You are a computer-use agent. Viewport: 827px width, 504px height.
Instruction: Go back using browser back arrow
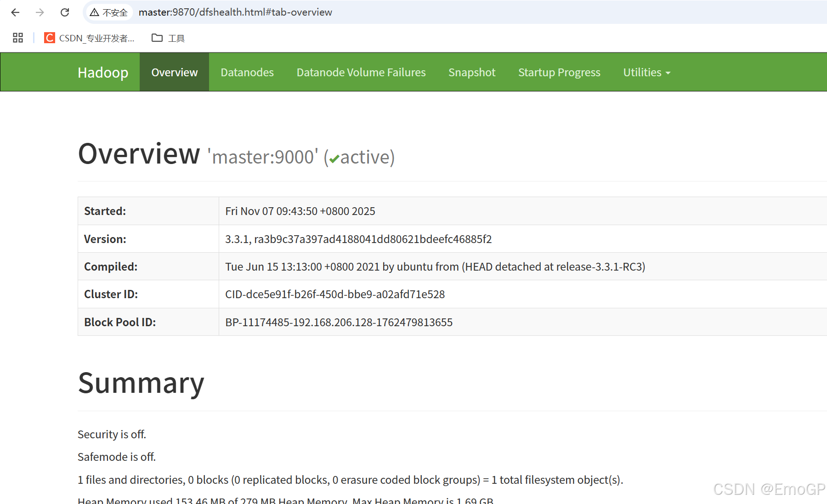tap(15, 12)
